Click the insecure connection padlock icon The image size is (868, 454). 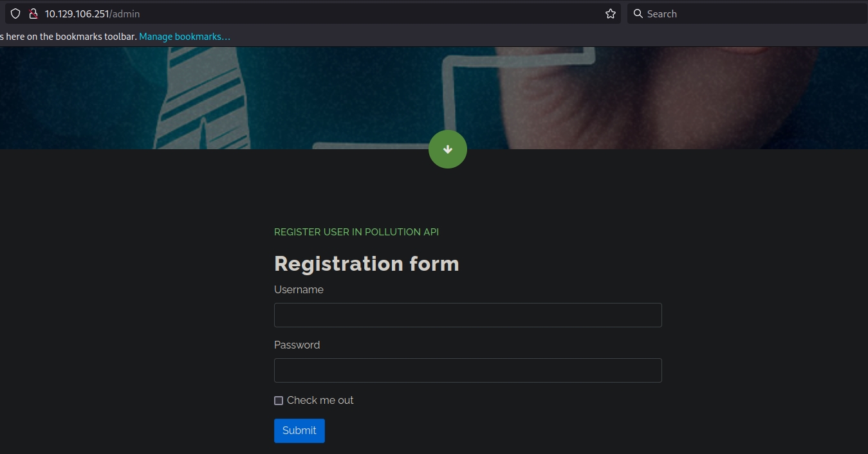coord(33,14)
